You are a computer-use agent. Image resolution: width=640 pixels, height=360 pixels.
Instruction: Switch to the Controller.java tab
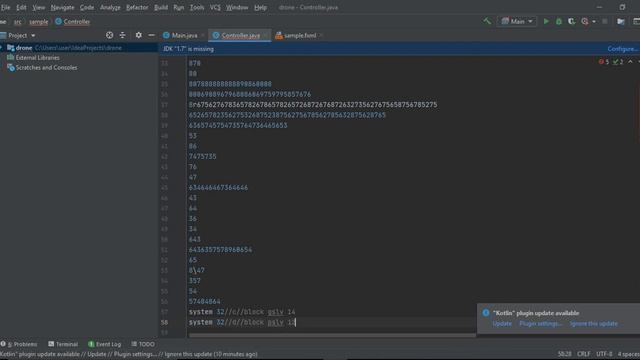pos(240,36)
